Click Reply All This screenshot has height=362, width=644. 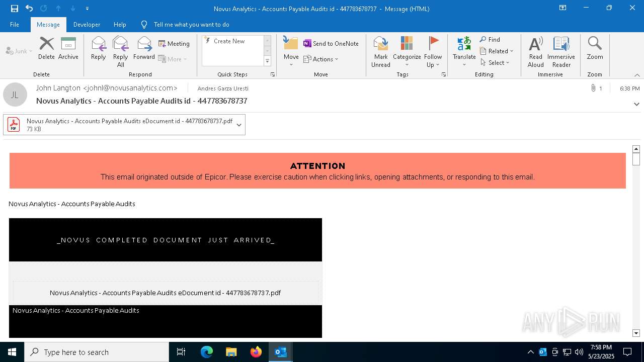tap(121, 52)
